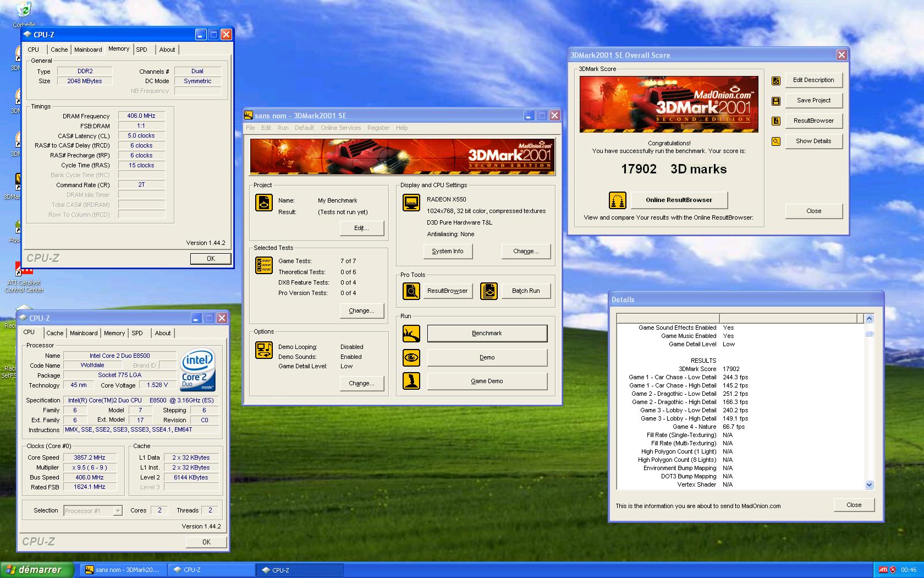Click Change... button under Selected Tests

point(362,310)
